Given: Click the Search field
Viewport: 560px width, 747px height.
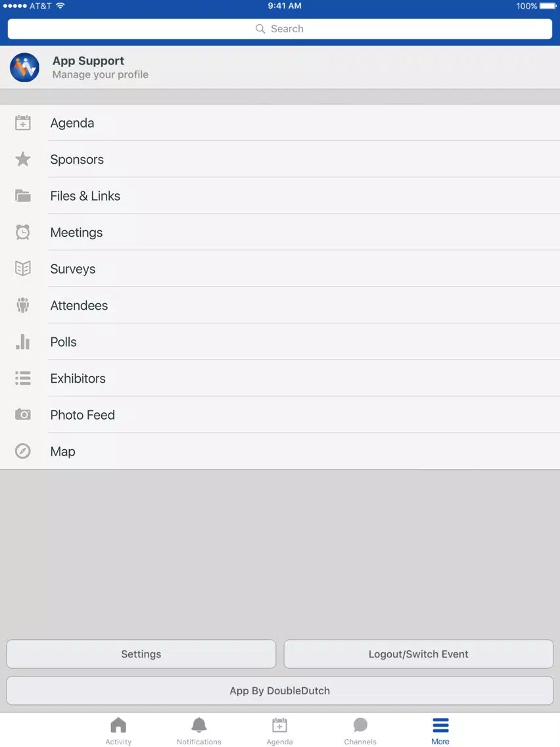Looking at the screenshot, I should (x=280, y=29).
